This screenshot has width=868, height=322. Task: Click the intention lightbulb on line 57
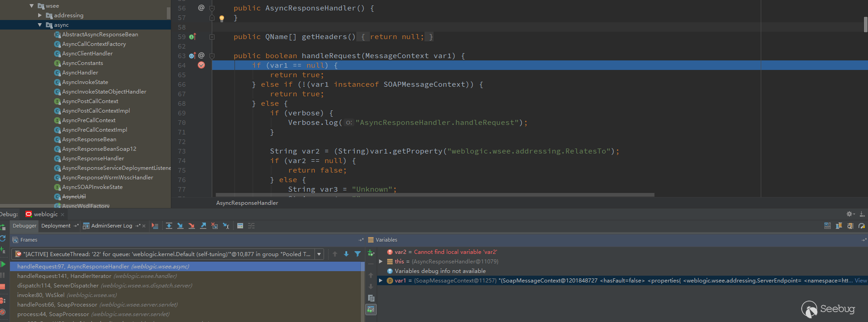tap(222, 19)
